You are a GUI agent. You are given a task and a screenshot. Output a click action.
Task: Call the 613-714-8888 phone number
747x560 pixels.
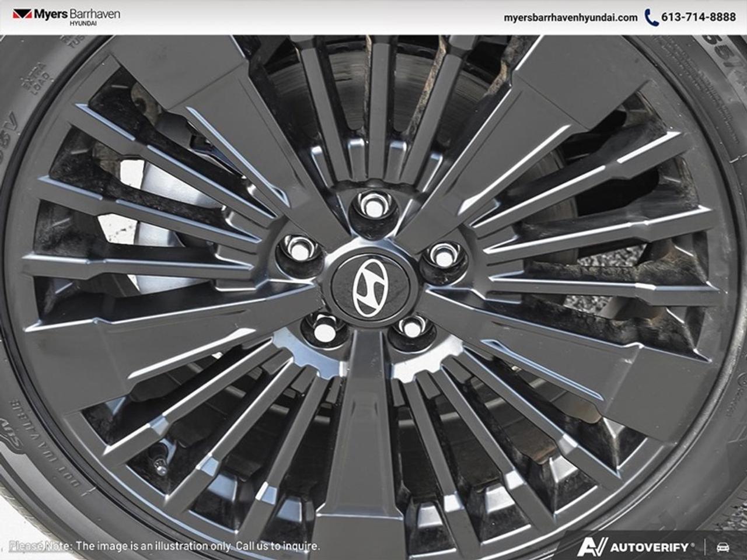[698, 17]
